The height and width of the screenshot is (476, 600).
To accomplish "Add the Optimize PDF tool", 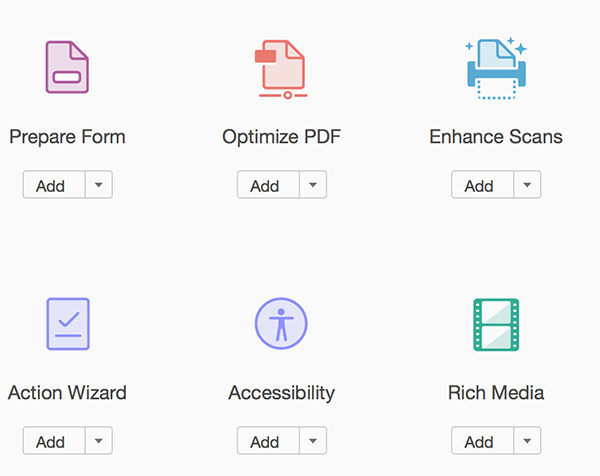I will pos(265,185).
